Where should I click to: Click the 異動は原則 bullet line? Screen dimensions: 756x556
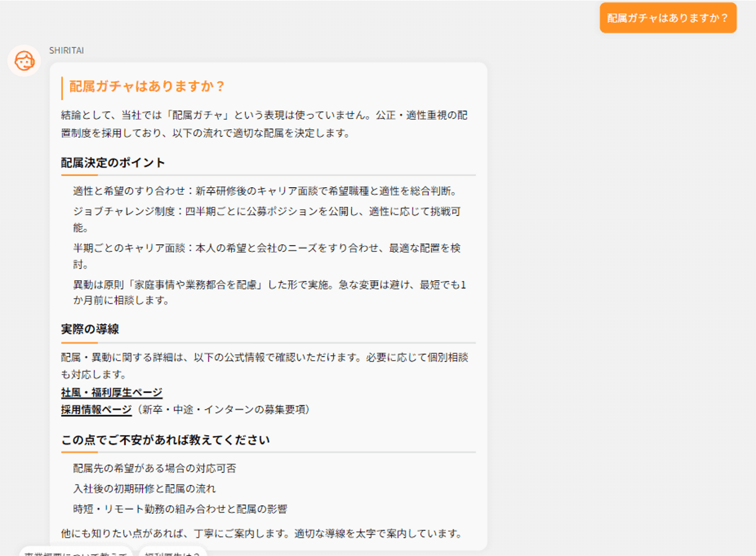coord(269,292)
